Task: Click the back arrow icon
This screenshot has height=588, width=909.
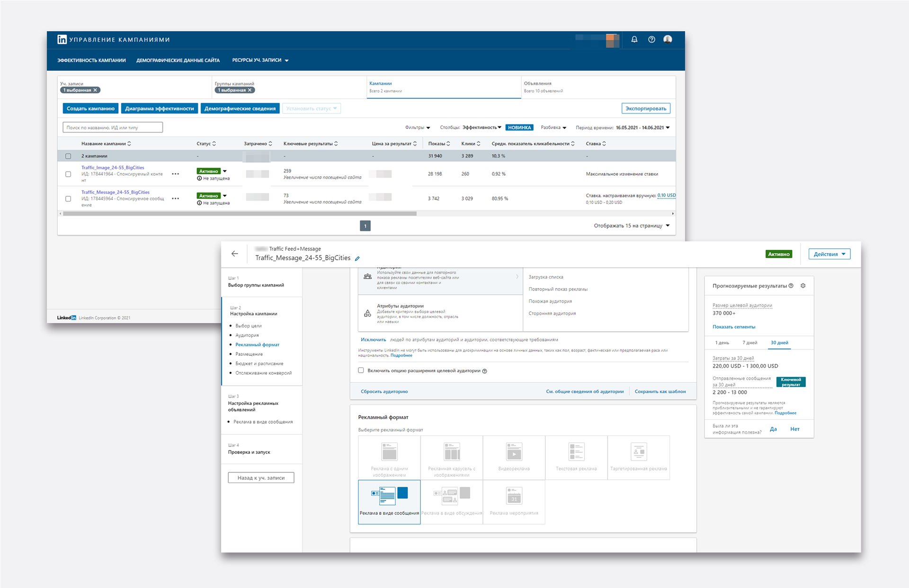Action: [235, 254]
